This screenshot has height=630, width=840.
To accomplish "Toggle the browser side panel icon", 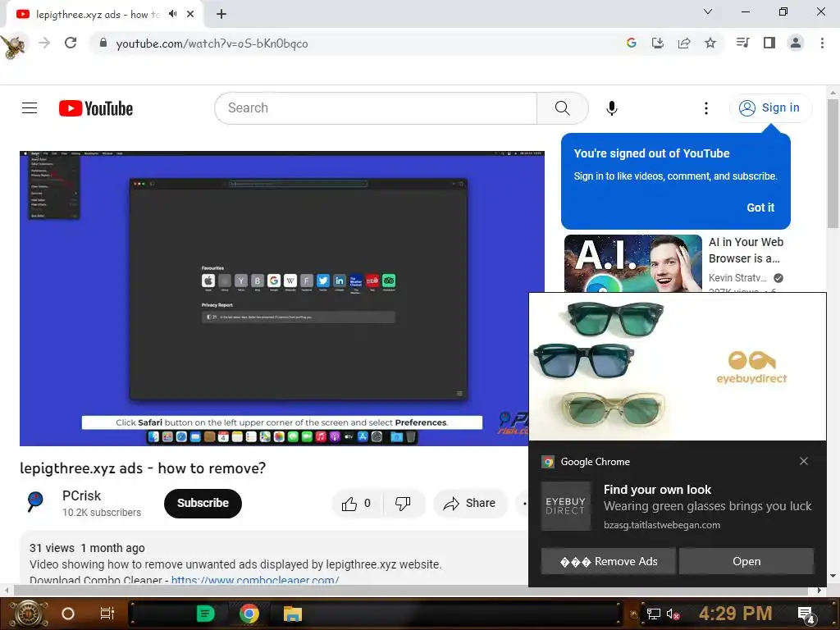I will point(769,43).
